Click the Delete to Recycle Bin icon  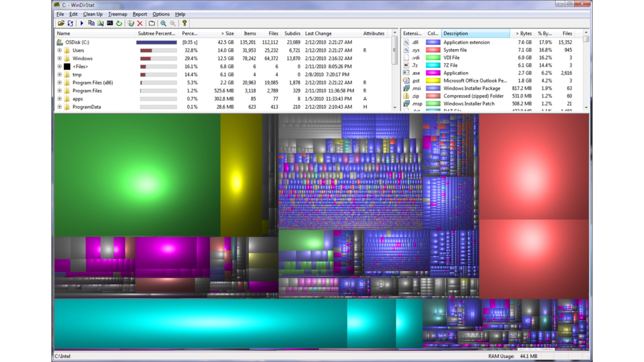(130, 23)
